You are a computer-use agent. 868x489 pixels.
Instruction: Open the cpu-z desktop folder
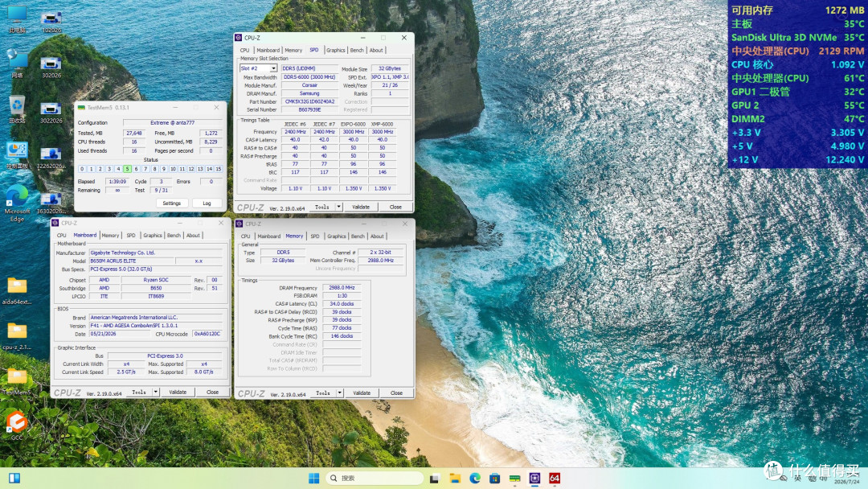[17, 335]
